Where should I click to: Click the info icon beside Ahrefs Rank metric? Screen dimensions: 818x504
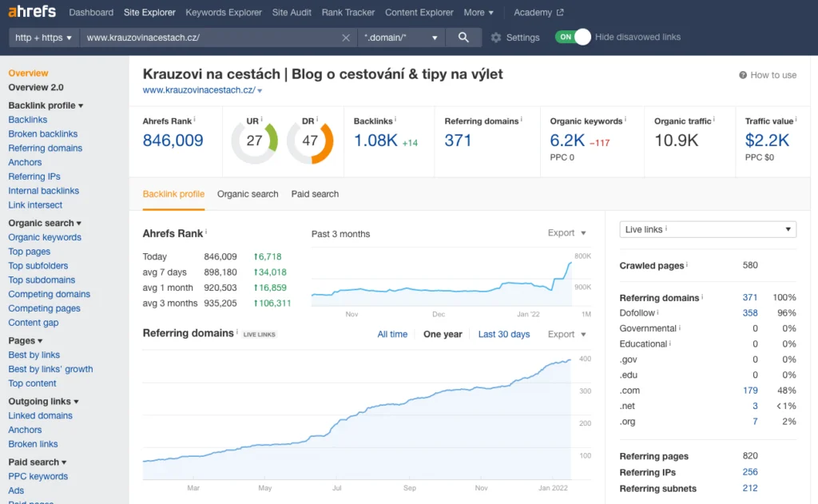(195, 121)
